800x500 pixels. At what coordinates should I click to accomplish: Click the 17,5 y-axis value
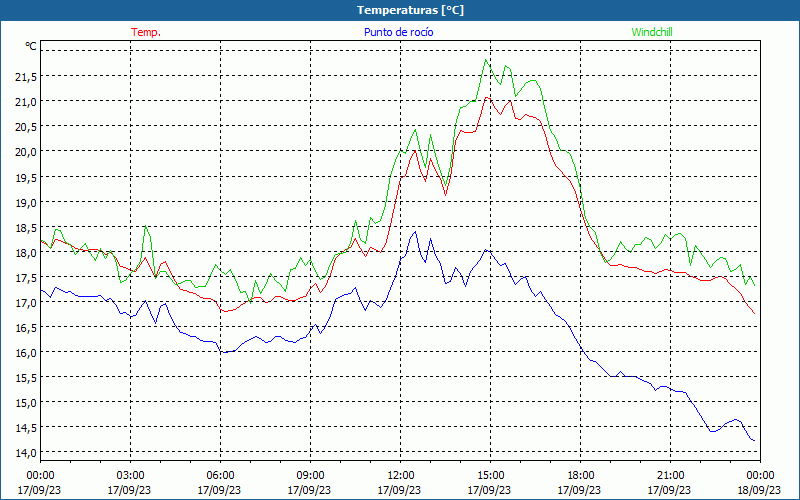click(x=26, y=277)
